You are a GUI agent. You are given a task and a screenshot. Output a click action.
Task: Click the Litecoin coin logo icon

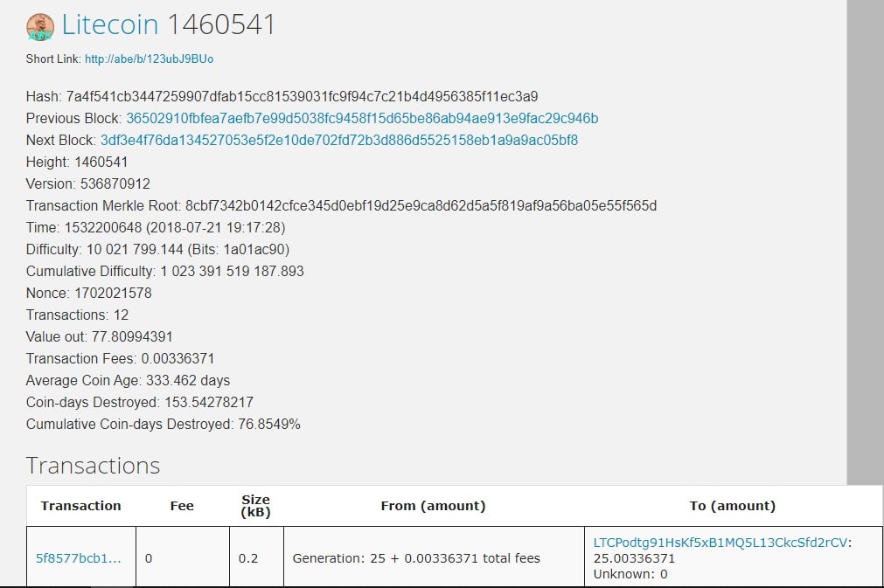pyautogui.click(x=40, y=27)
